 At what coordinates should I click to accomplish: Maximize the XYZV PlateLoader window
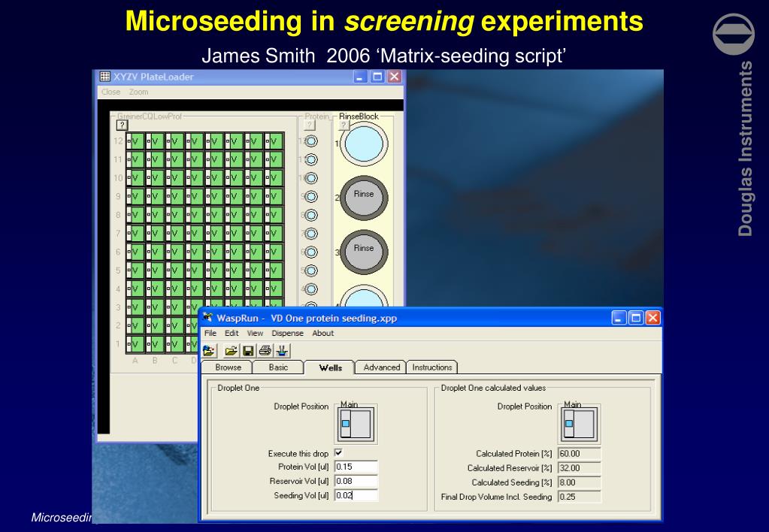tap(377, 77)
